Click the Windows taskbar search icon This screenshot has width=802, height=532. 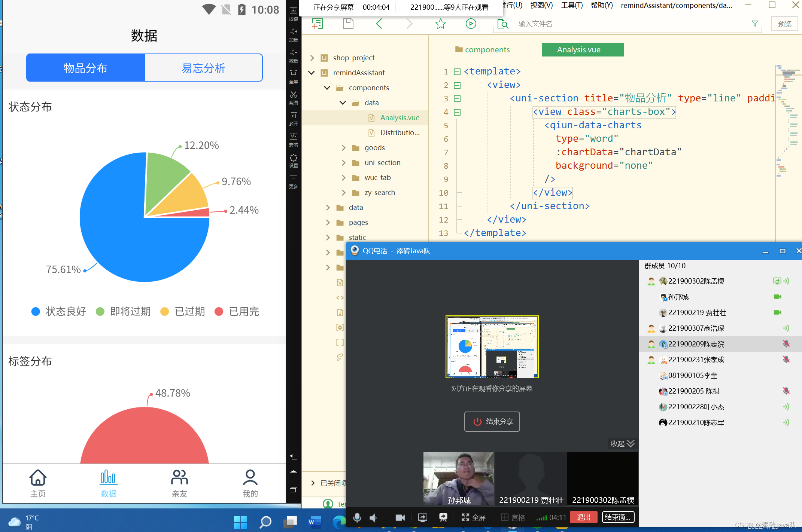pos(265,522)
